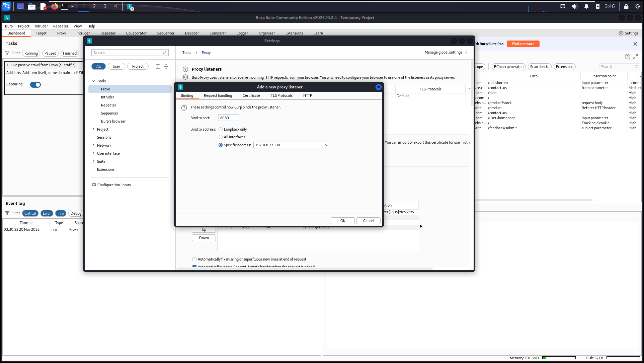Click the lock screen icon
644x363 pixels.
626,6
